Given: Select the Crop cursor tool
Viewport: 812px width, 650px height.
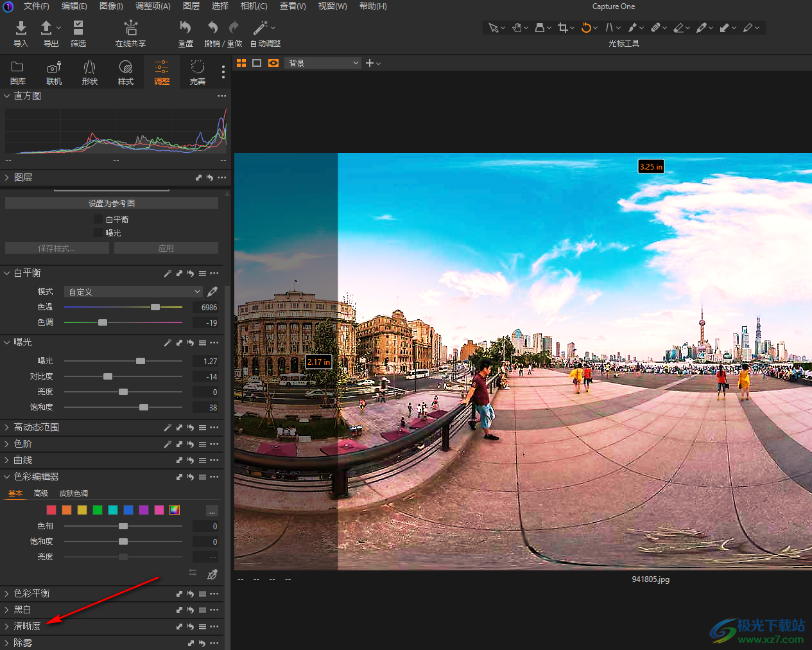Looking at the screenshot, I should coord(563,28).
